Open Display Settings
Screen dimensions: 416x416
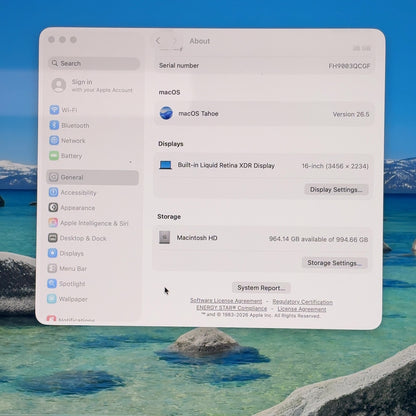(x=336, y=189)
